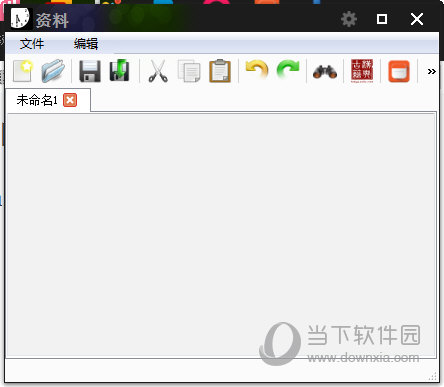Open a file with folder icon
The height and width of the screenshot is (387, 444).
point(53,71)
